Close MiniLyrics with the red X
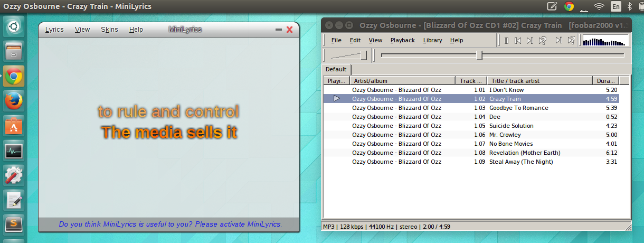Screen dimensions: 644x243 click(x=289, y=30)
